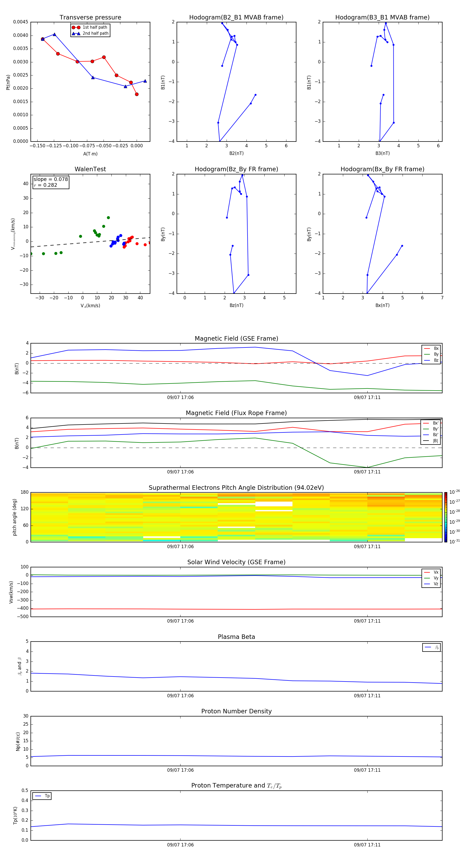This screenshot has width=473, height=868.
Task: Click the lowest red circle in Transverse pressure plot
Action: pyautogui.click(x=137, y=94)
